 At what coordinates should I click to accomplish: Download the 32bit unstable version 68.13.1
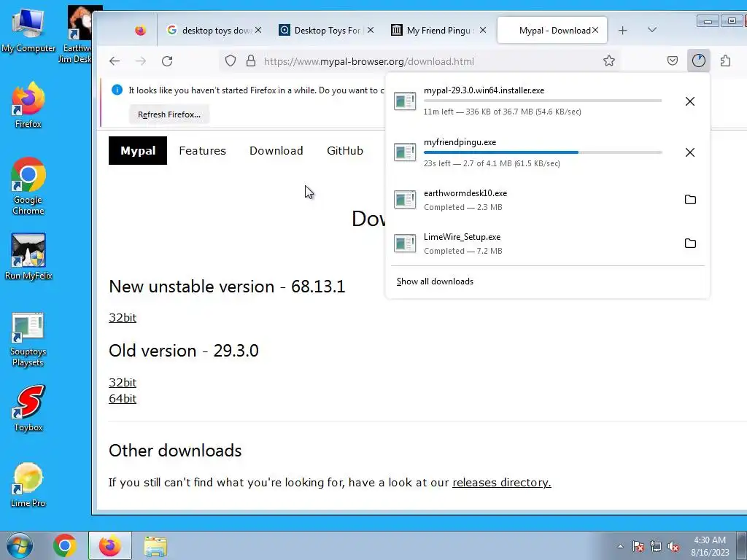(x=123, y=318)
